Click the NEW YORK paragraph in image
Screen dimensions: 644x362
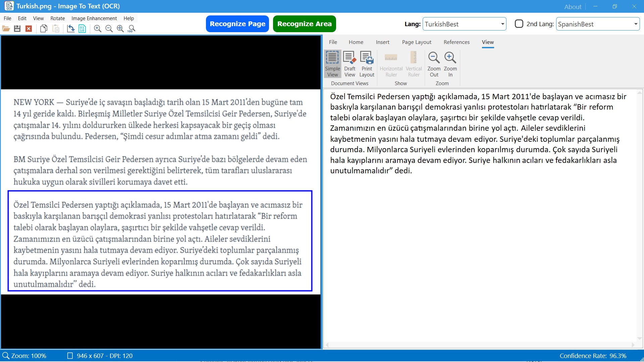click(160, 119)
